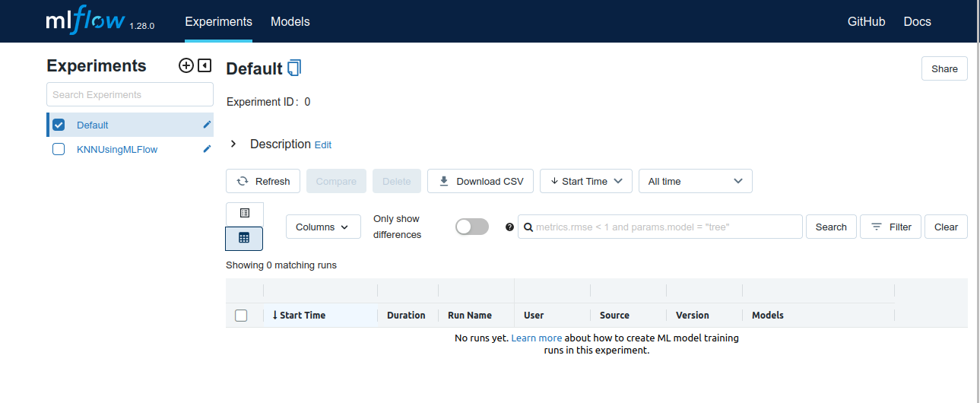Image resolution: width=980 pixels, height=403 pixels.
Task: Rename the KNNUsingMLFlow experiment pencil icon
Action: 207,149
